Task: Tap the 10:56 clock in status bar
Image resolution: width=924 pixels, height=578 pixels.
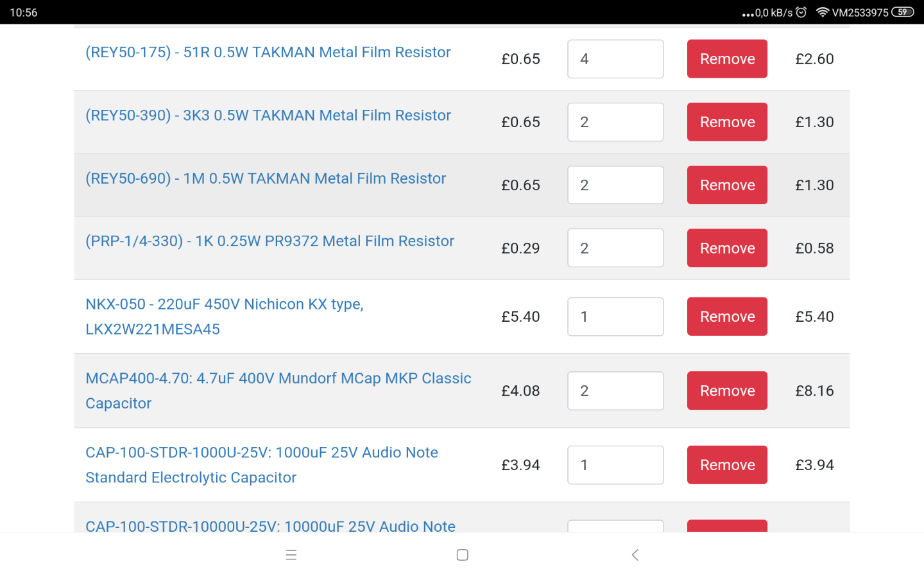Action: coord(24,12)
